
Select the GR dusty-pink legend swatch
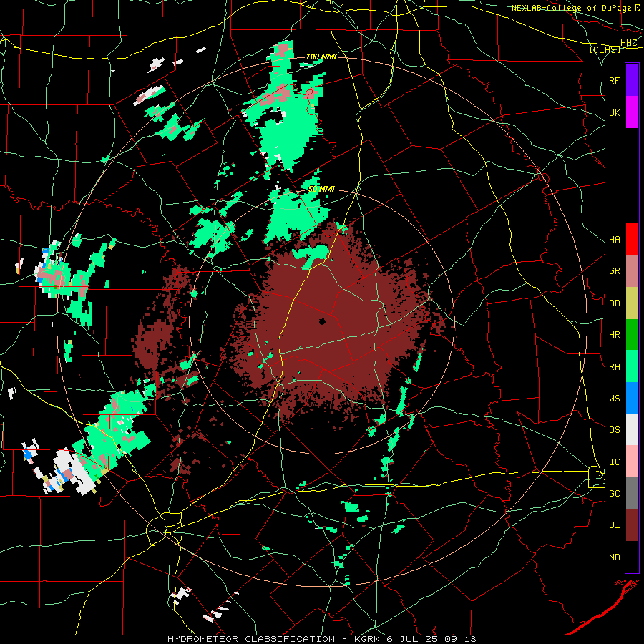pos(632,270)
